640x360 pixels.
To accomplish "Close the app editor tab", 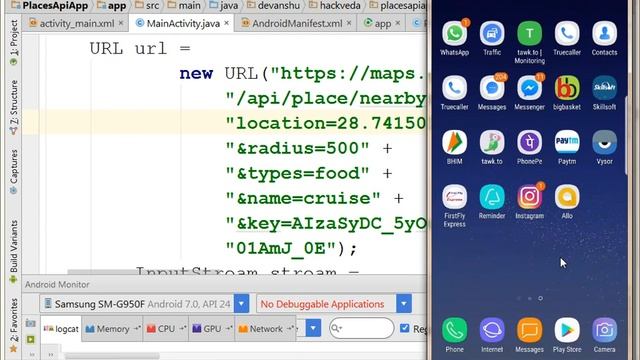I will tap(398, 23).
